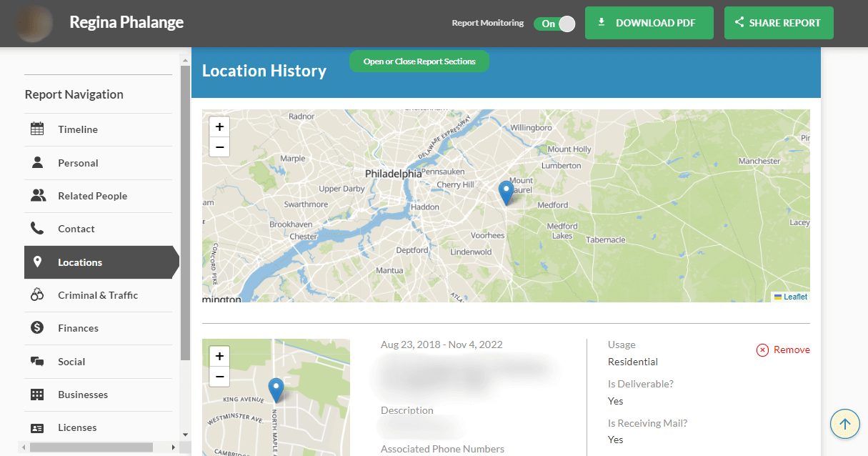868x456 pixels.
Task: Click the Contact phone icon
Action: click(x=38, y=229)
